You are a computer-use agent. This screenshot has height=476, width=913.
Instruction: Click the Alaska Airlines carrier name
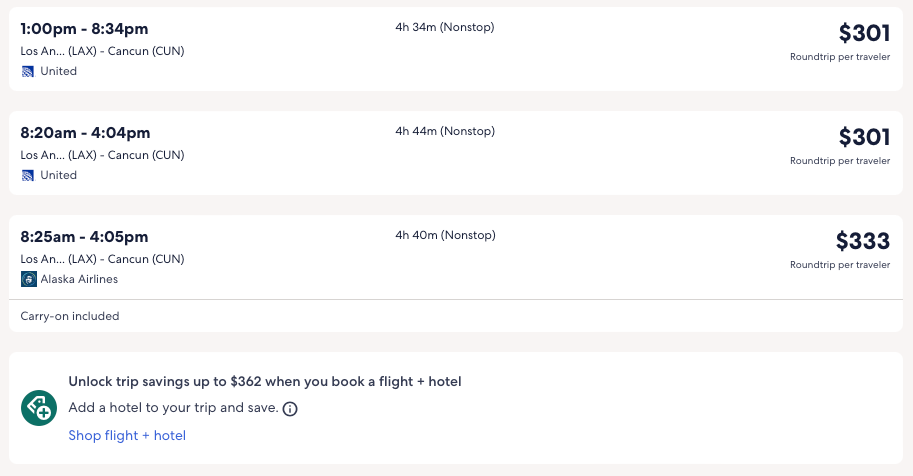79,279
